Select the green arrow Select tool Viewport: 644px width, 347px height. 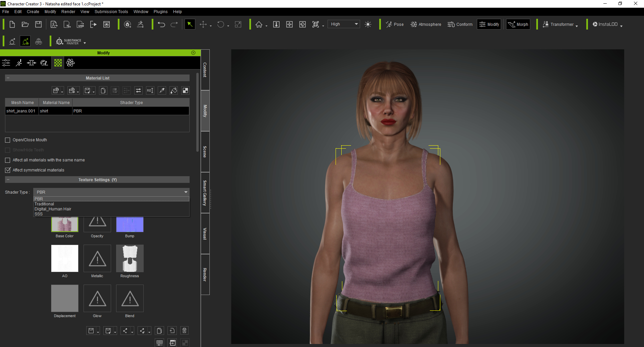(x=190, y=24)
